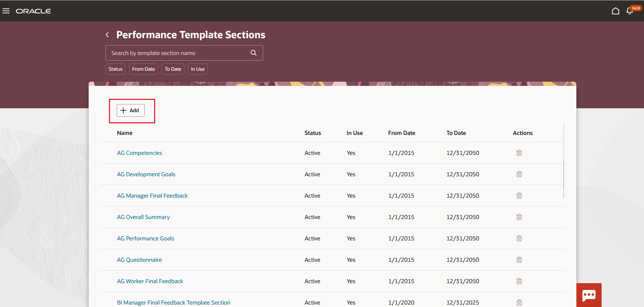Open the notifications bell
The height and width of the screenshot is (307, 644).
[x=630, y=11]
